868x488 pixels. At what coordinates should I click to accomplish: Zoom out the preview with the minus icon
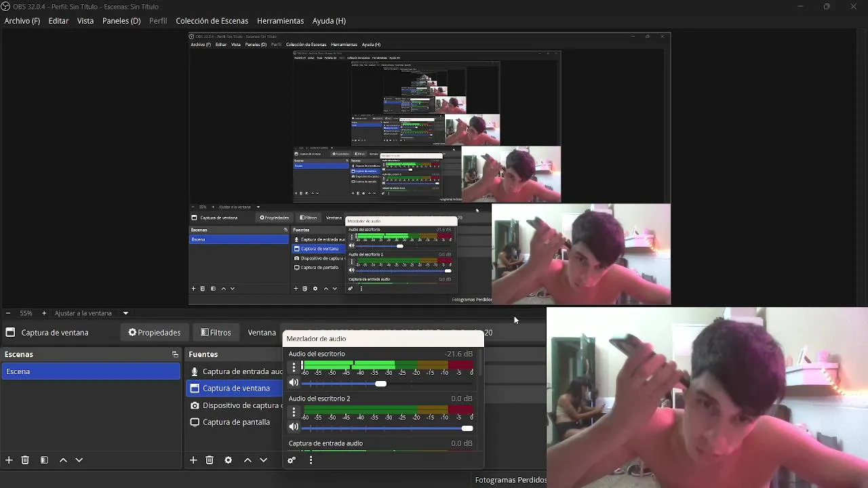pos(8,313)
